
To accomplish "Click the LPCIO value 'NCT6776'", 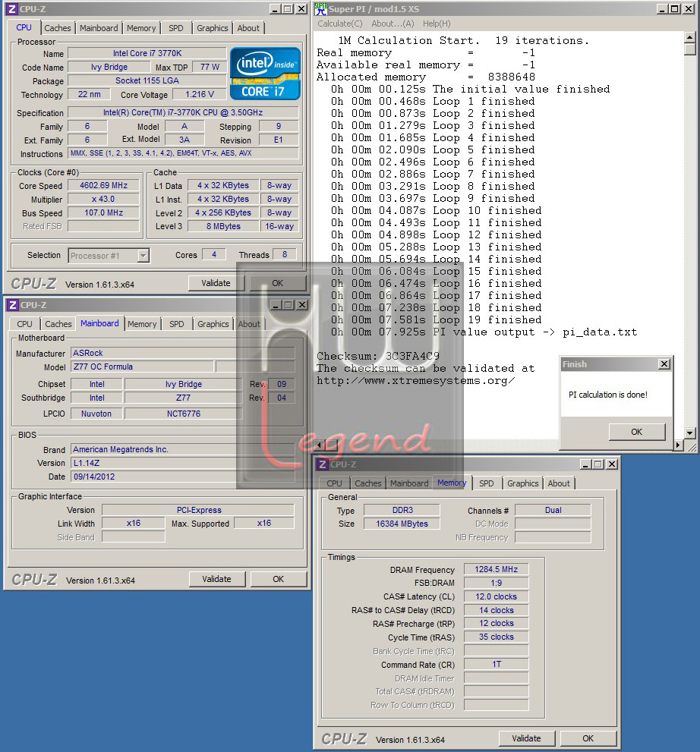I will [183, 414].
